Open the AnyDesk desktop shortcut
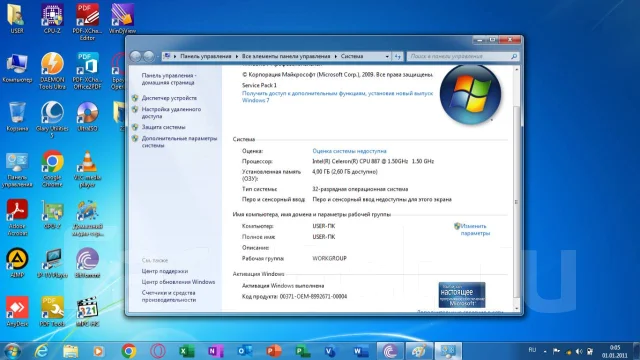 [x=17, y=312]
